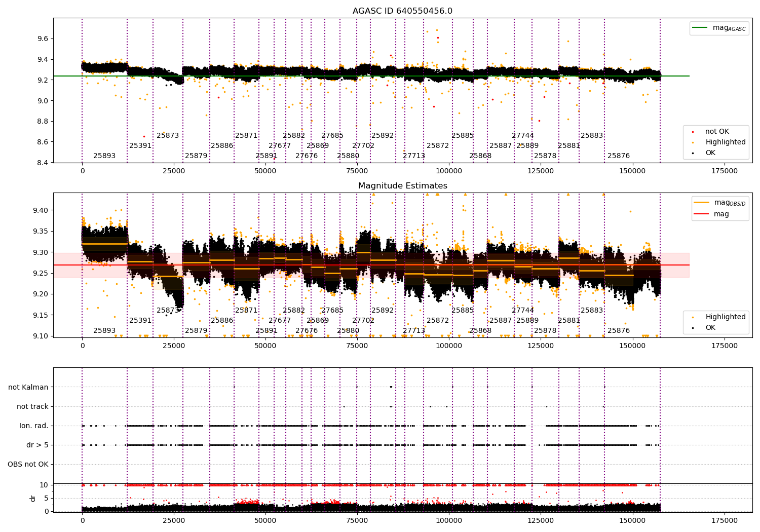Viewport: 760px width, 532px height.
Task: Click OBSID label 25893 in top plot
Action: (104, 156)
